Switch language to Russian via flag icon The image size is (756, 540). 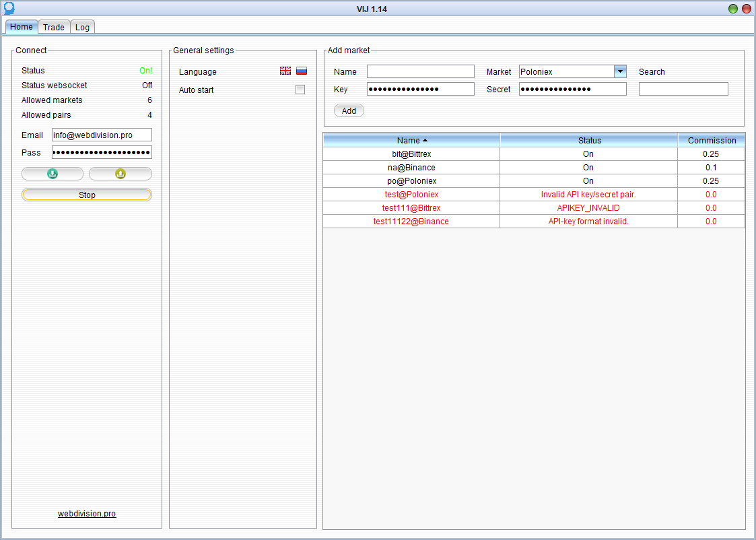pos(302,71)
